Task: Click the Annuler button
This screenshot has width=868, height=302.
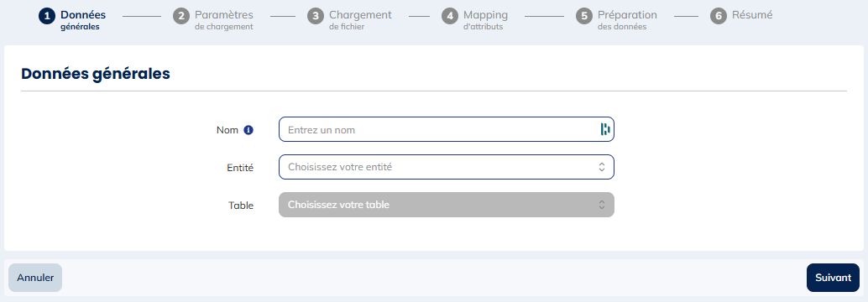Action: coord(35,278)
